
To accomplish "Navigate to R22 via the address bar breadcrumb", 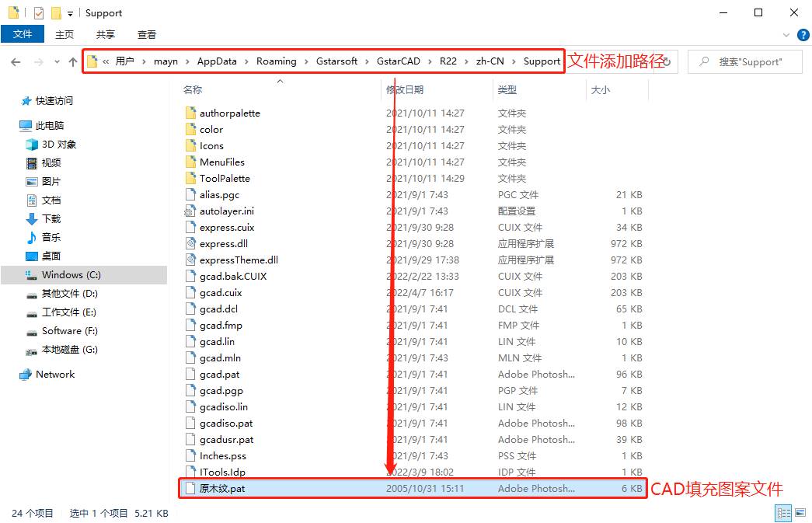I will 449,61.
